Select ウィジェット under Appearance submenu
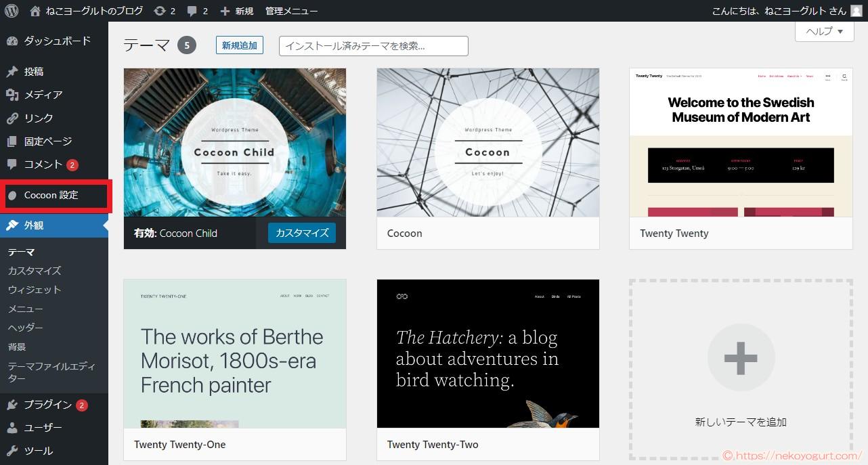 [35, 290]
